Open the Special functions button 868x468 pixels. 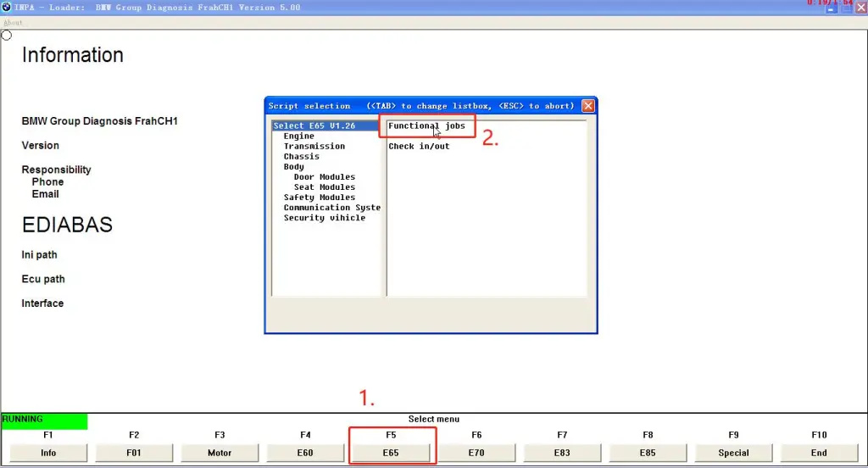733,453
